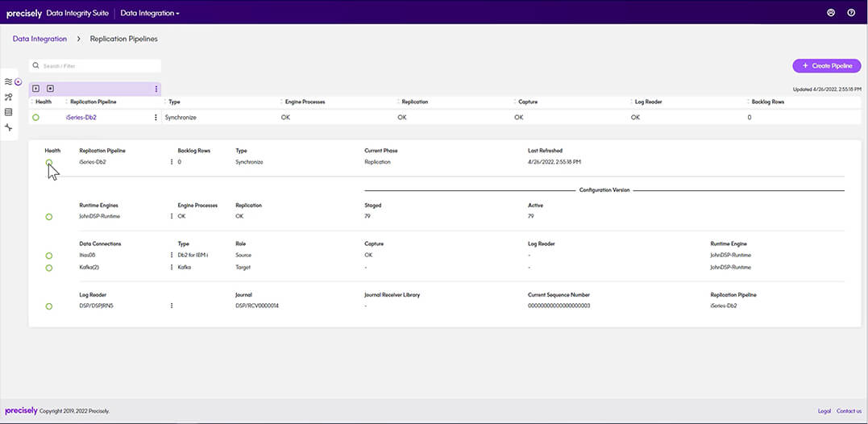Open the iSeries-Db2 pipeline link in table
The width and height of the screenshot is (868, 424).
pos(81,118)
